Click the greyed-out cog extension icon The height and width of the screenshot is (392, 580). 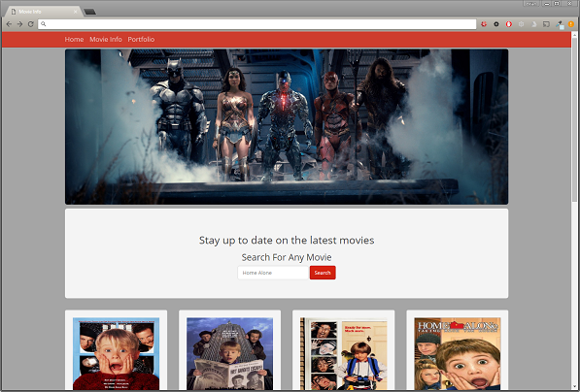click(521, 24)
